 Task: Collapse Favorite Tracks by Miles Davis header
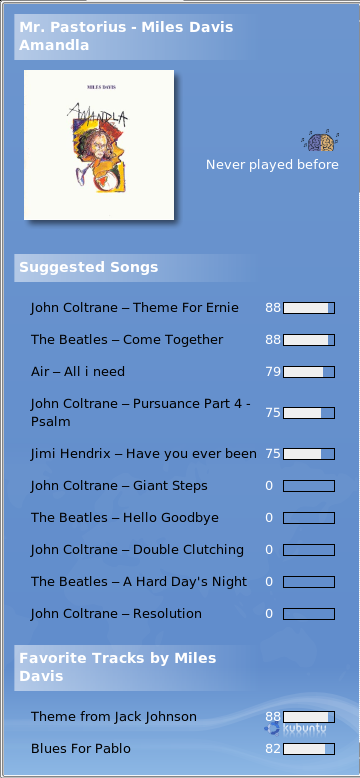pos(134,667)
